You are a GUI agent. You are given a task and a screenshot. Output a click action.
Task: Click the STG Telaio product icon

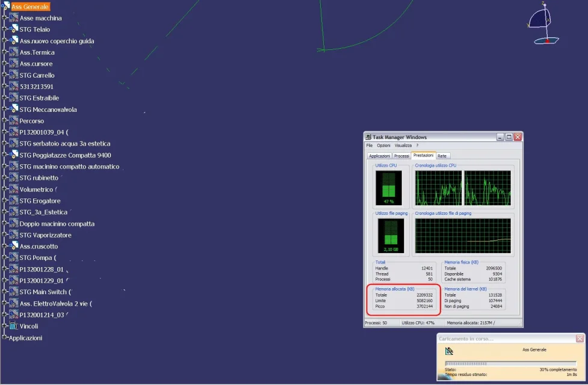coord(13,29)
